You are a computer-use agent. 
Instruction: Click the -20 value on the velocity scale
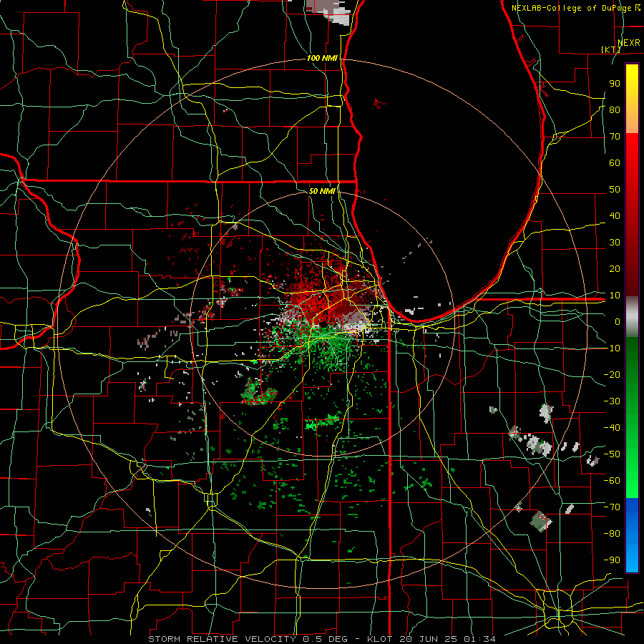[x=612, y=375]
